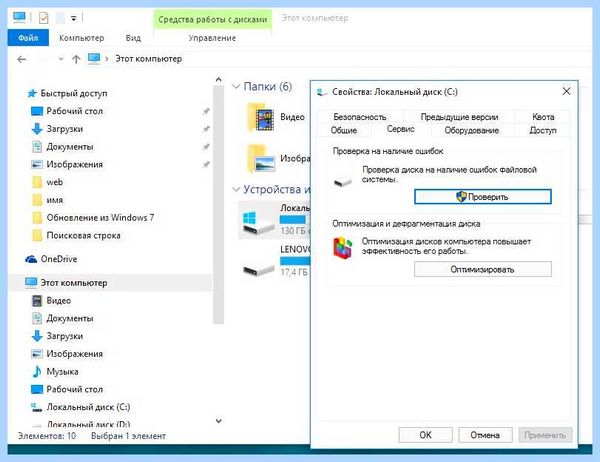Switch to the Доступ tab

[543, 131]
